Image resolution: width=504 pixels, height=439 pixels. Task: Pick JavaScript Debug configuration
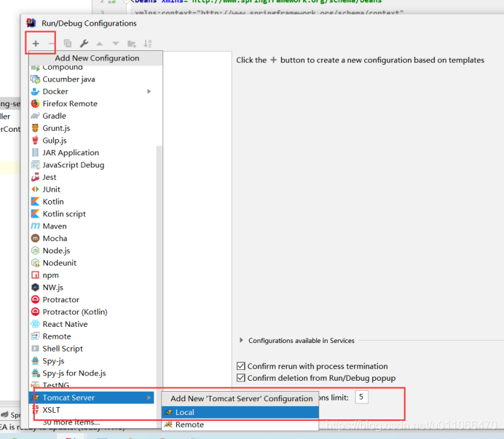[92, 165]
